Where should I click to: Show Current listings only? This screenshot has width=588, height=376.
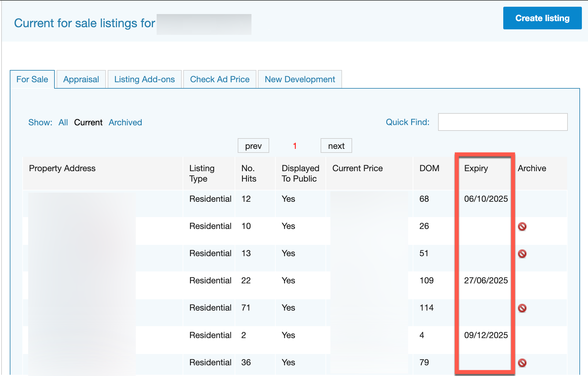[x=88, y=122]
